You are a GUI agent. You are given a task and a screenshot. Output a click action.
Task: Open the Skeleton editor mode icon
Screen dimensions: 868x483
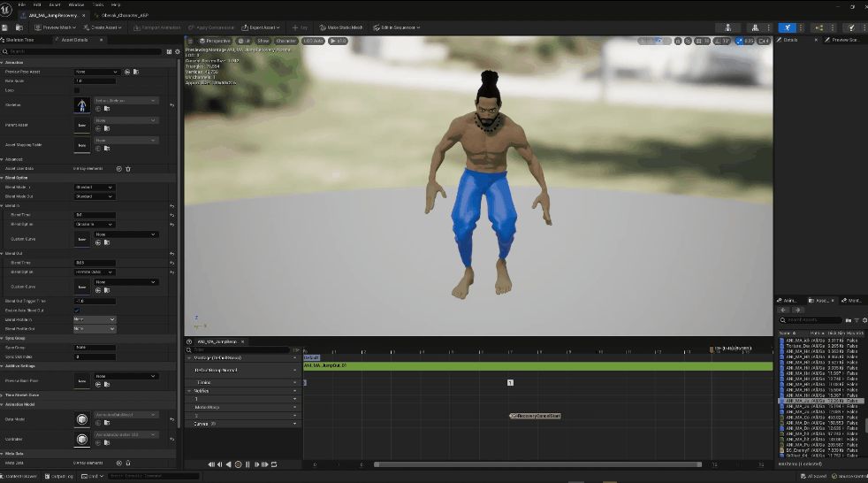(x=728, y=27)
